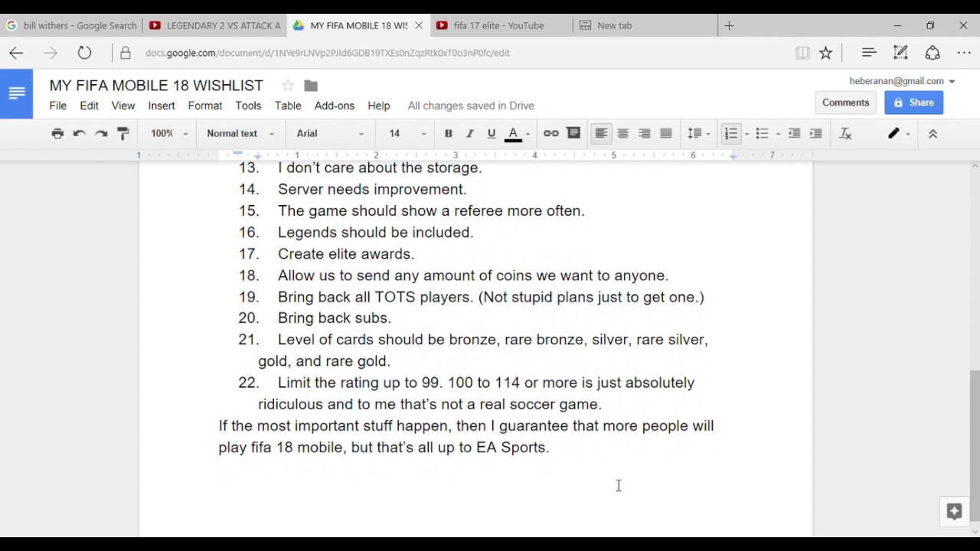Align text left
This screenshot has height=551, width=980.
click(x=602, y=133)
